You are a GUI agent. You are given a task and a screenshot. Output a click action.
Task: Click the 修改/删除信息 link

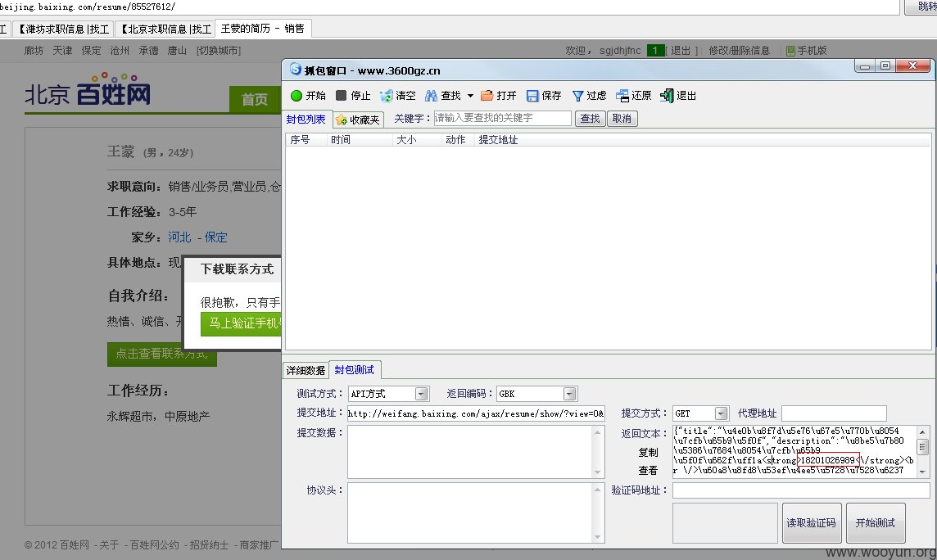pyautogui.click(x=740, y=51)
